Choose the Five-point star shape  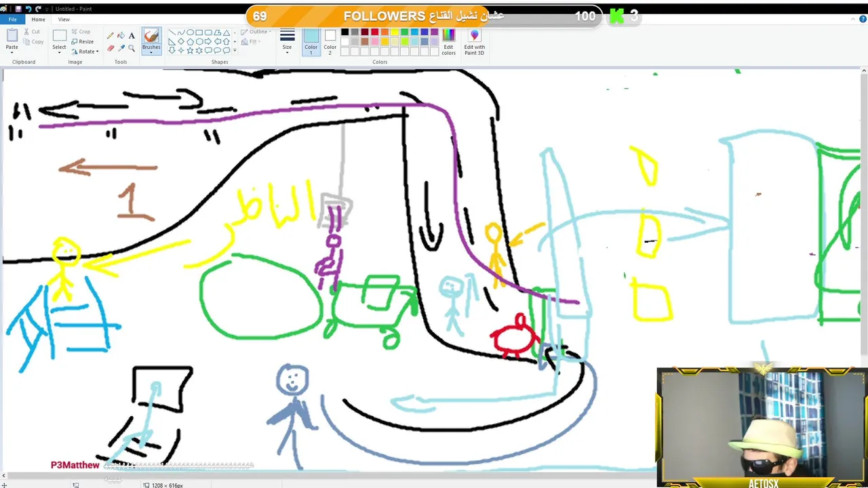[x=190, y=50]
